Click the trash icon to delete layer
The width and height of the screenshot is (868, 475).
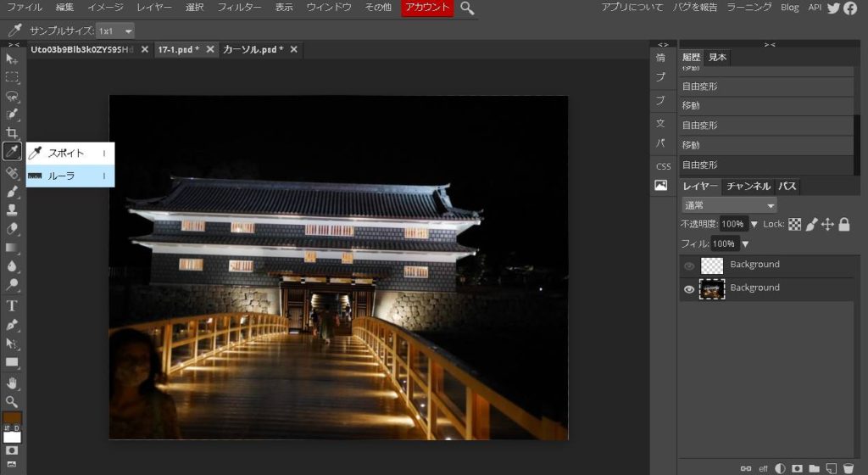pos(848,467)
